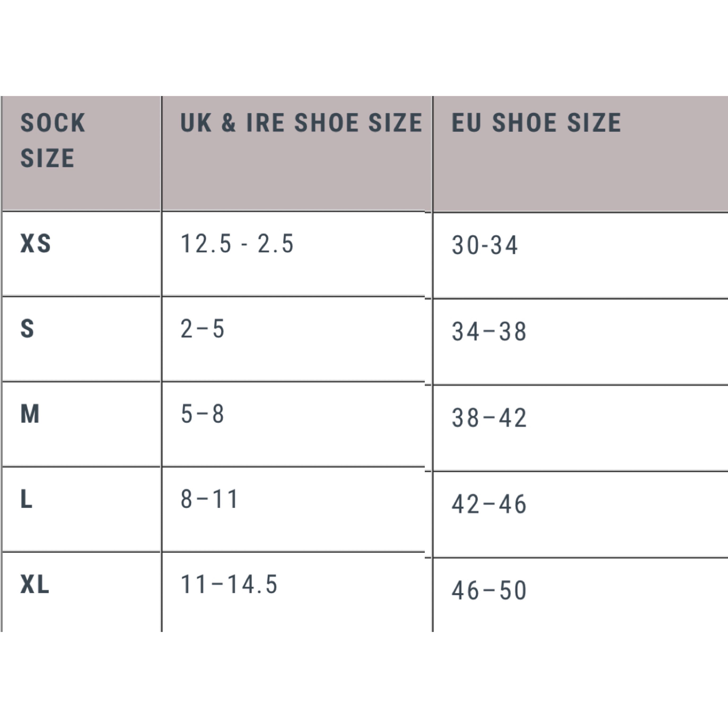Click the 30-34 EU size value
The width and height of the screenshot is (728, 728).
(x=485, y=245)
